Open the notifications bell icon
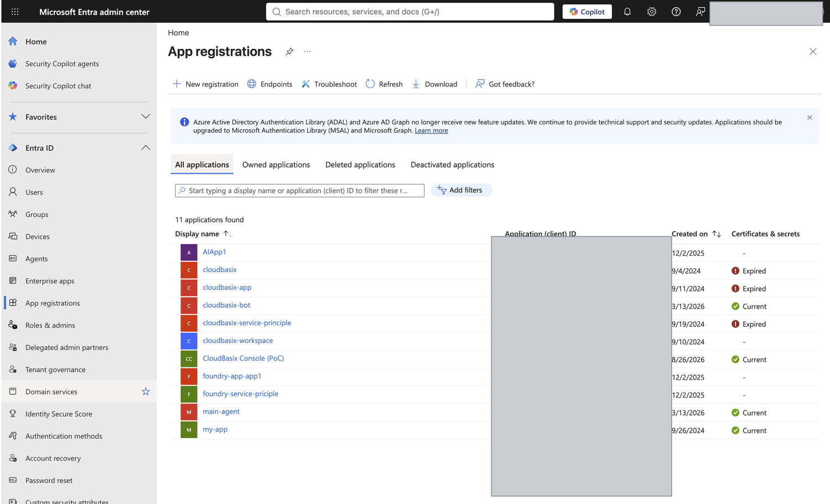Screen dimensions: 830x504 coord(627,12)
